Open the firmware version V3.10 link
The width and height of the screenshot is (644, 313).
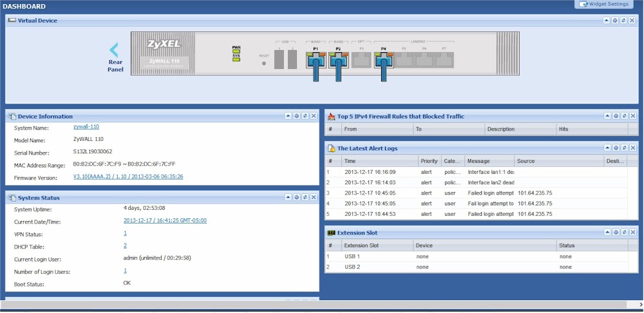(128, 176)
